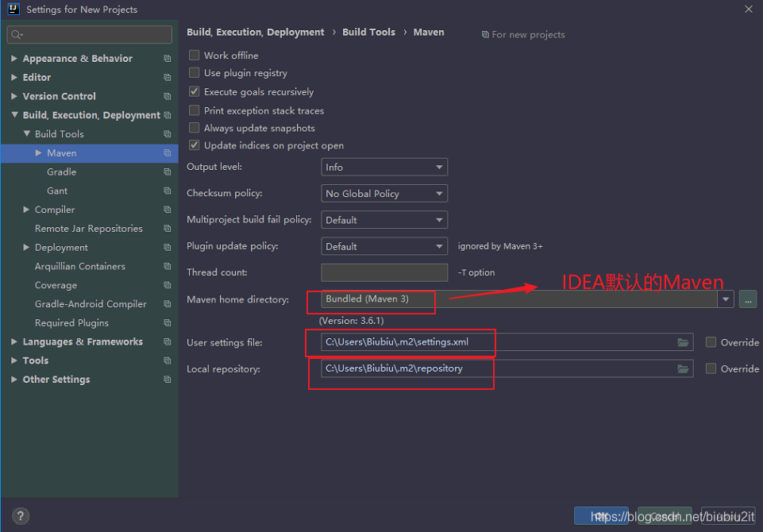The image size is (763, 532).
Task: Tick Override for Local repository
Action: pos(711,368)
